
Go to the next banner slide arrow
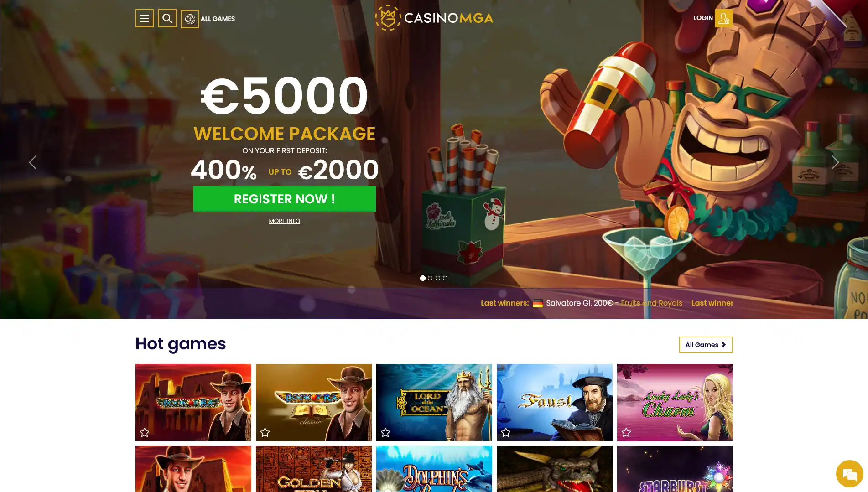pos(835,162)
